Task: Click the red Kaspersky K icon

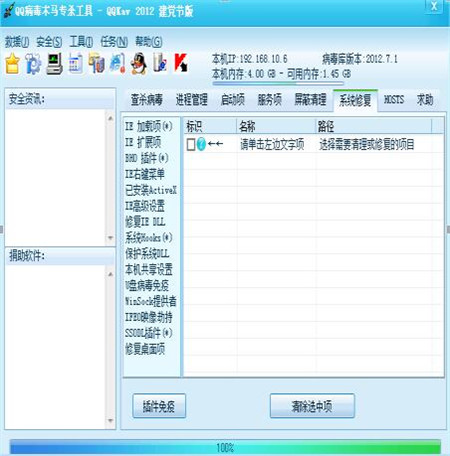Action: 181,63
